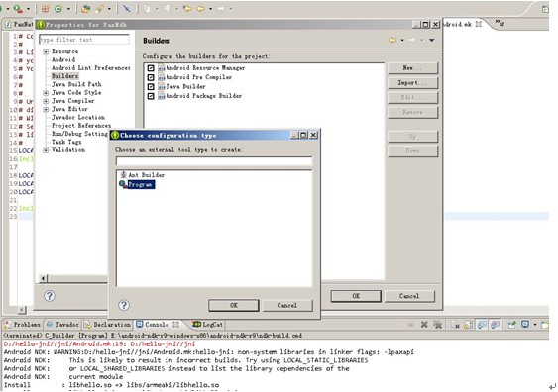Click the help icon in Choose configuration dialog
558x392 pixels.
coord(124,305)
